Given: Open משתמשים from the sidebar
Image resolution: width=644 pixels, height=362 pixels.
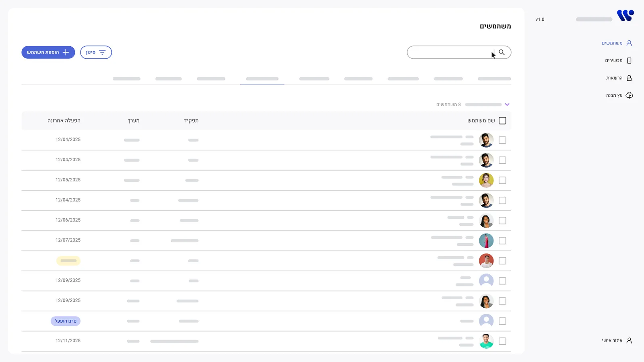Looking at the screenshot, I should coord(617,43).
